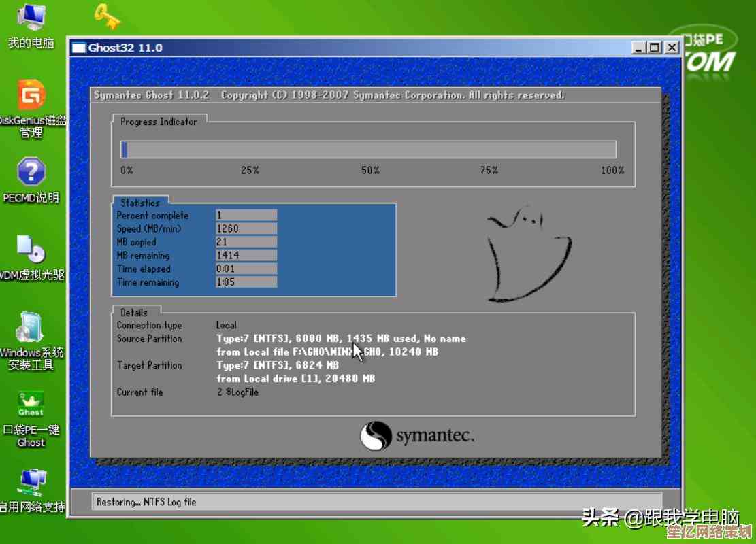Click the ghost mascot drawing
This screenshot has width=756, height=544.
tap(526, 254)
